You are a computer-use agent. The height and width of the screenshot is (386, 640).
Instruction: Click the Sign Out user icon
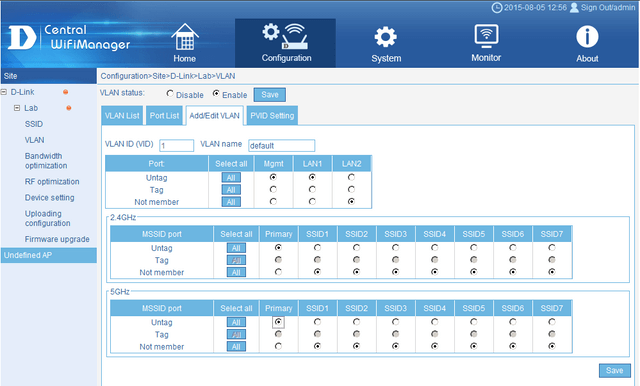point(574,7)
